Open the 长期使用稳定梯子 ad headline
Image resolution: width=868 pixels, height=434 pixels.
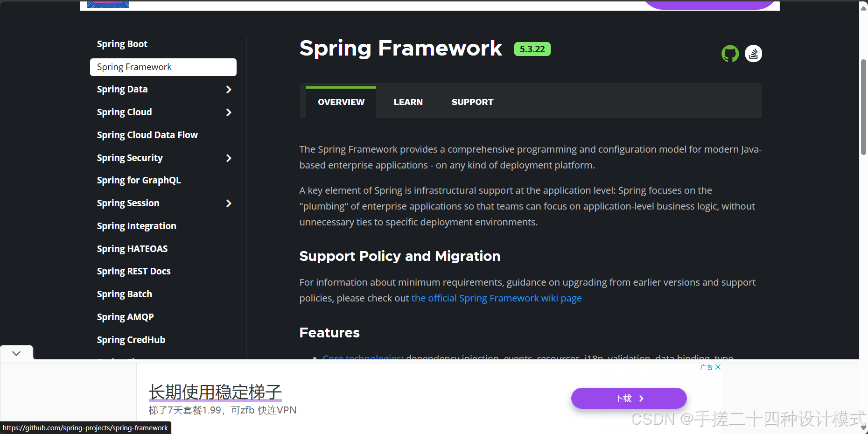click(215, 392)
